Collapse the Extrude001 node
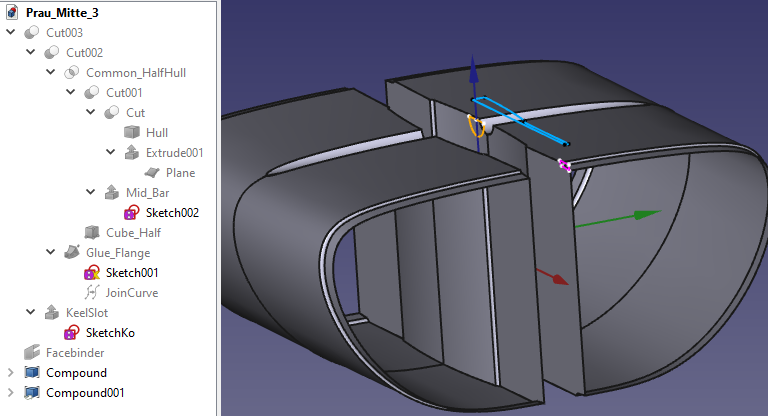The height and width of the screenshot is (416, 768). [111, 153]
